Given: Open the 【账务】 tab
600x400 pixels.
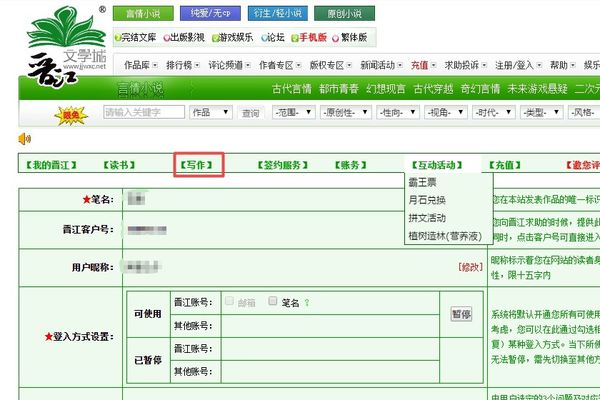Looking at the screenshot, I should tap(351, 165).
